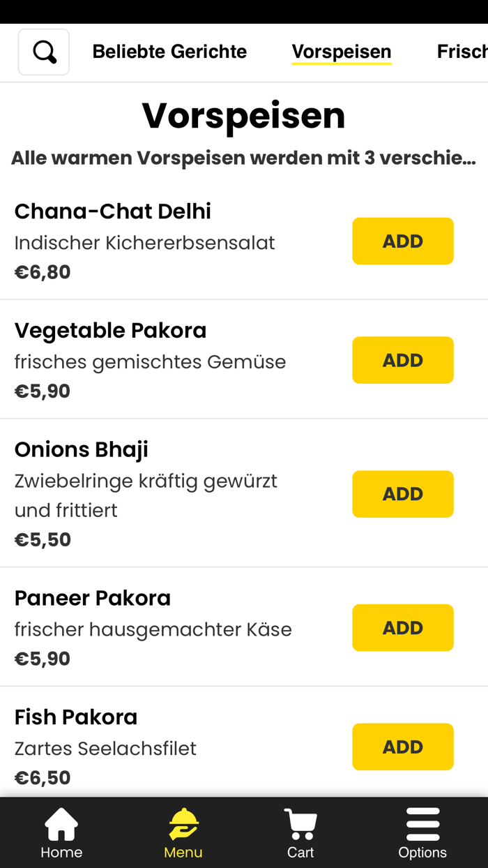Add Fish Pakora to the cart
The width and height of the screenshot is (488, 868).
pyautogui.click(x=402, y=747)
